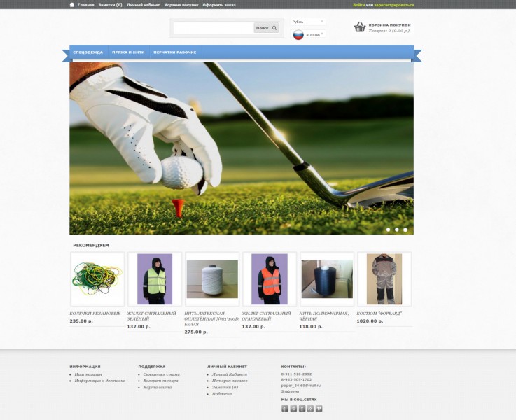Select Перчатки рабочие category tab
Image resolution: width=516 pixels, height=420 pixels.
point(174,52)
